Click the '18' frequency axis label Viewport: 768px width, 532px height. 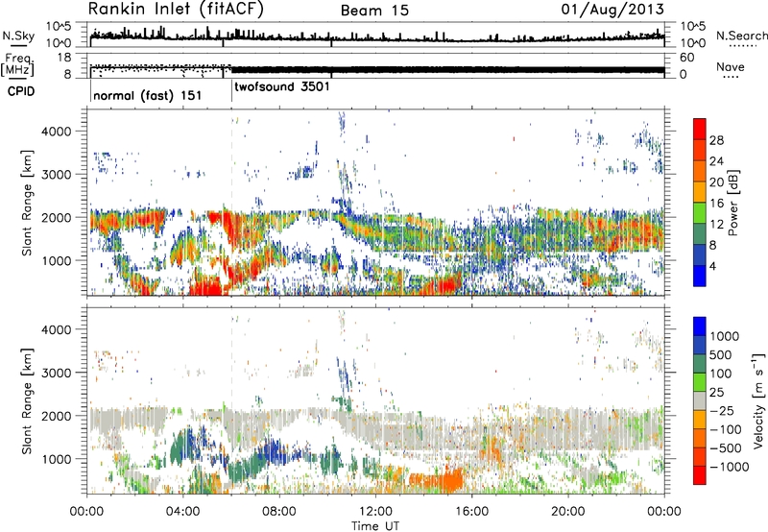pos(64,58)
